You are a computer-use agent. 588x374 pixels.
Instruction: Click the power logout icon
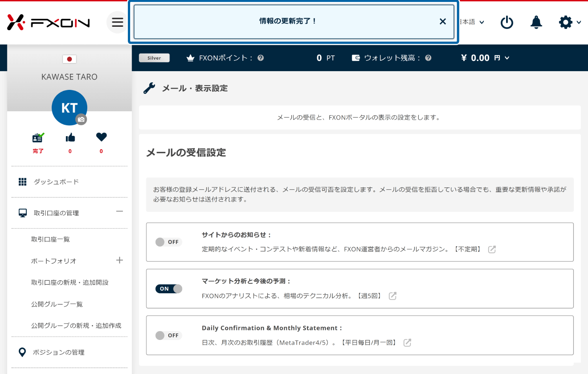(x=507, y=22)
